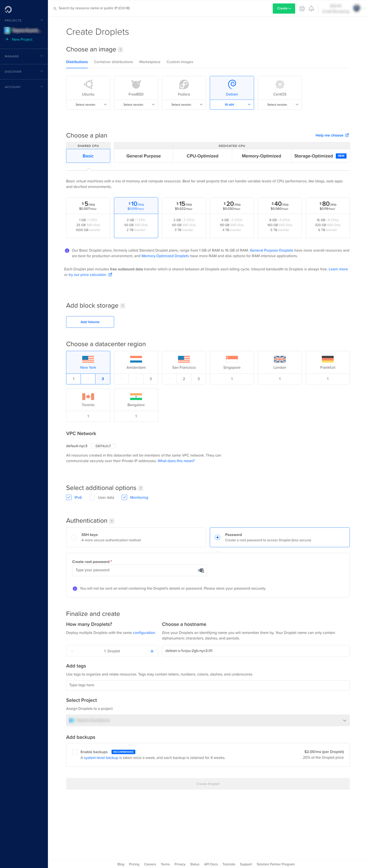Increase Droplet count with plus
The image size is (368, 868).
click(x=152, y=651)
